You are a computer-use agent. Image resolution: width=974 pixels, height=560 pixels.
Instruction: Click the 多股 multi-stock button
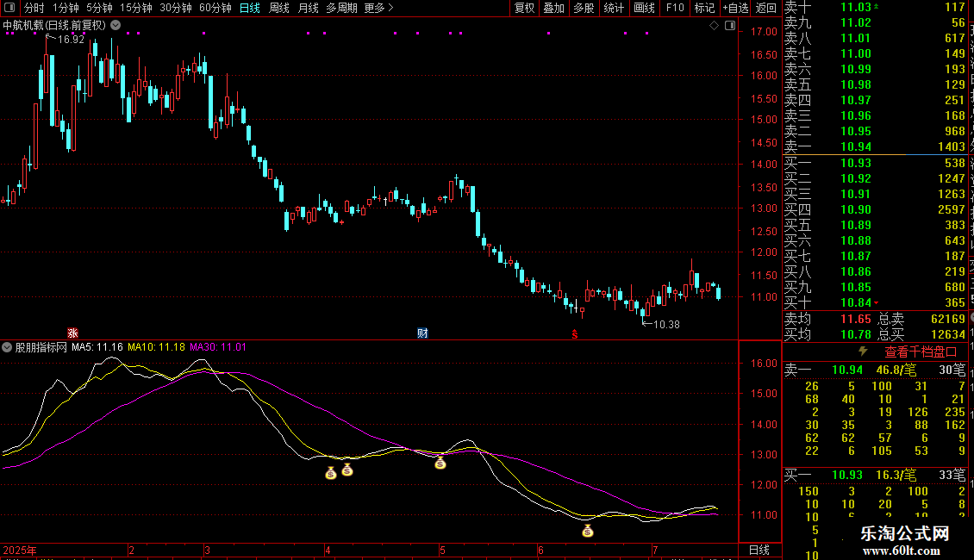pos(584,8)
